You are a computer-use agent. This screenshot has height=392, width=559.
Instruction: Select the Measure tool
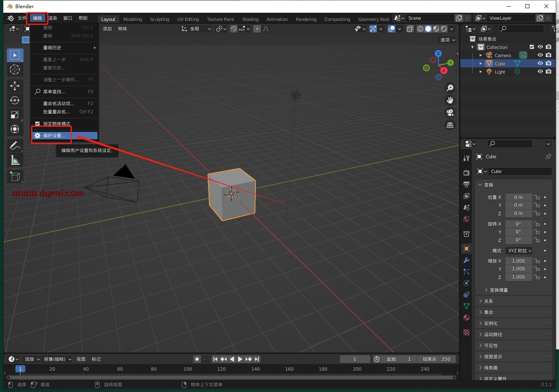[x=15, y=160]
